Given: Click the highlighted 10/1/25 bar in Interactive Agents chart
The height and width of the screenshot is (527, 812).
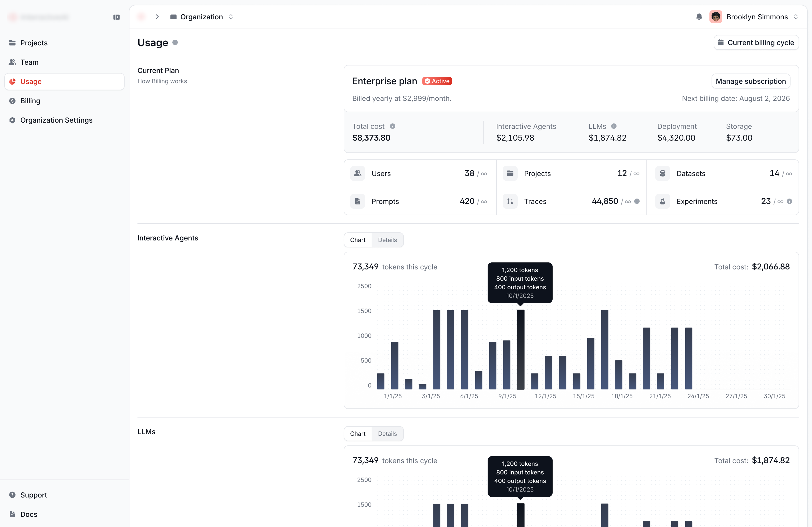Looking at the screenshot, I should tap(521, 349).
